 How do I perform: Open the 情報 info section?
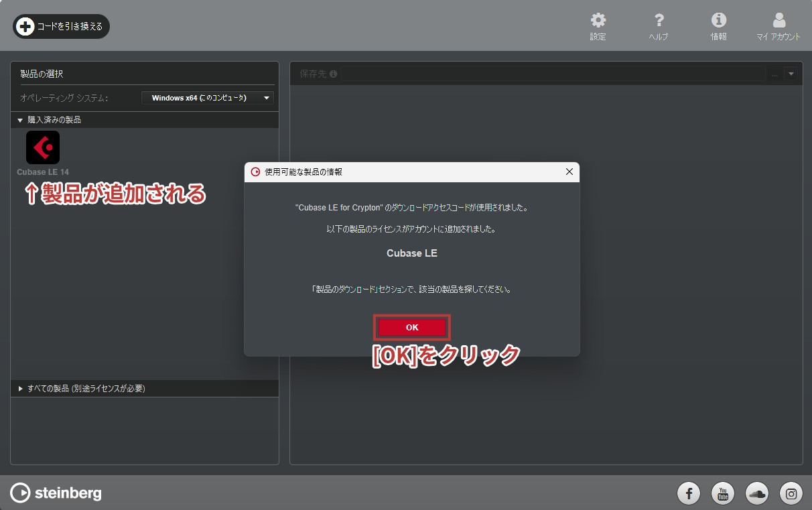click(x=719, y=26)
